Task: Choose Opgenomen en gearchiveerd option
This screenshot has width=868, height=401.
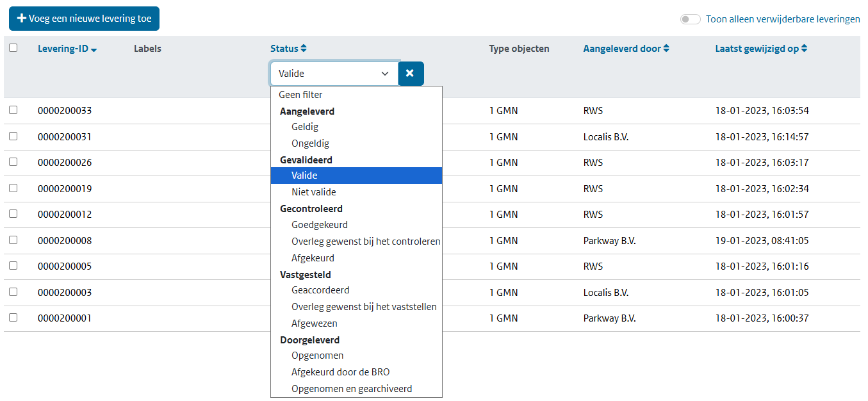Action: (351, 389)
